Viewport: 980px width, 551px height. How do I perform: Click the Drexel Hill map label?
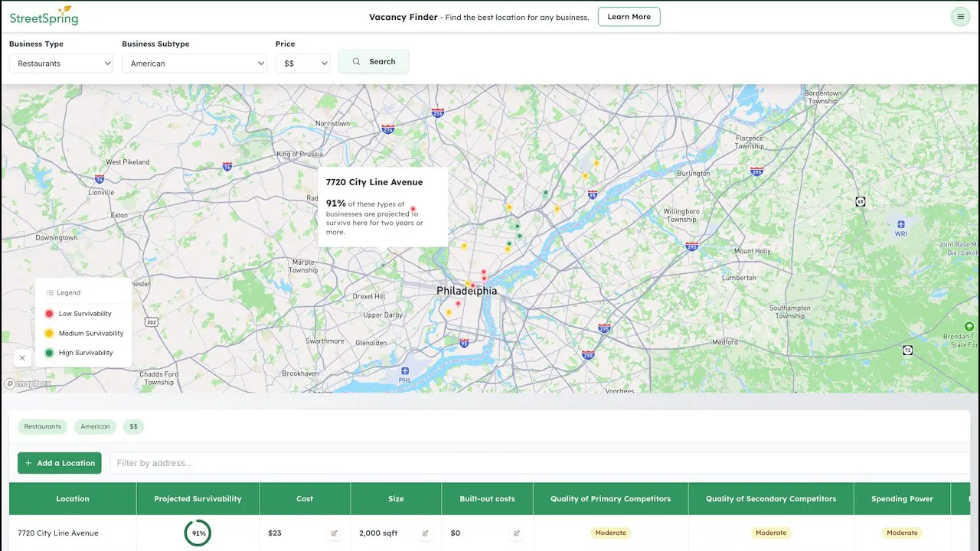pos(369,296)
